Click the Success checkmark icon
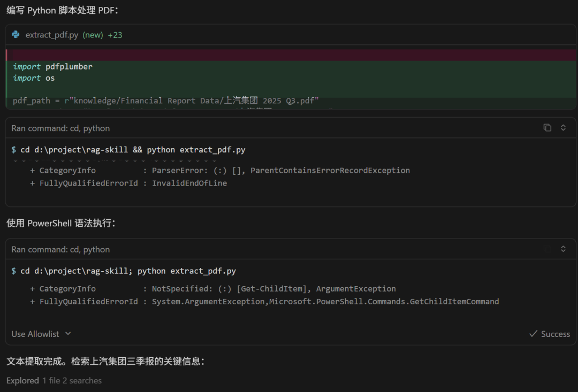Viewport: 578px width, 392px height. tap(533, 334)
